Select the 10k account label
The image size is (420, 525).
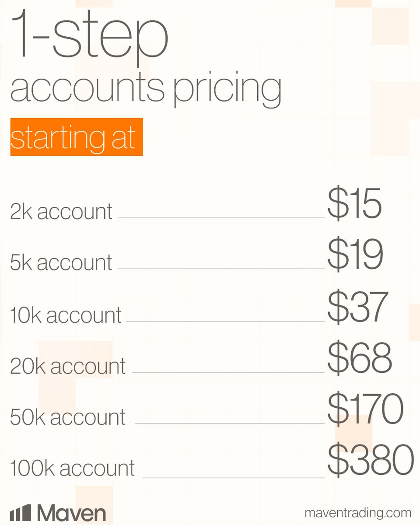point(66,315)
